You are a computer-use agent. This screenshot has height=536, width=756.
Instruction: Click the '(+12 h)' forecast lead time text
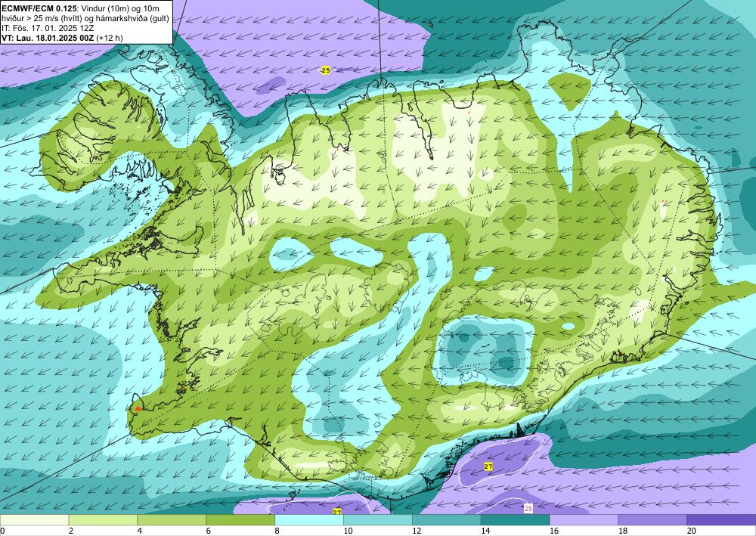coord(110,38)
